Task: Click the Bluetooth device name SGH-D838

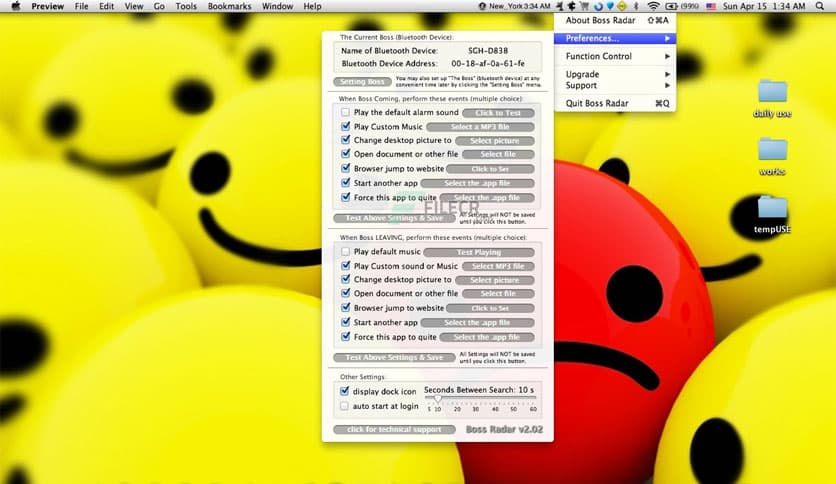Action: tap(488, 51)
